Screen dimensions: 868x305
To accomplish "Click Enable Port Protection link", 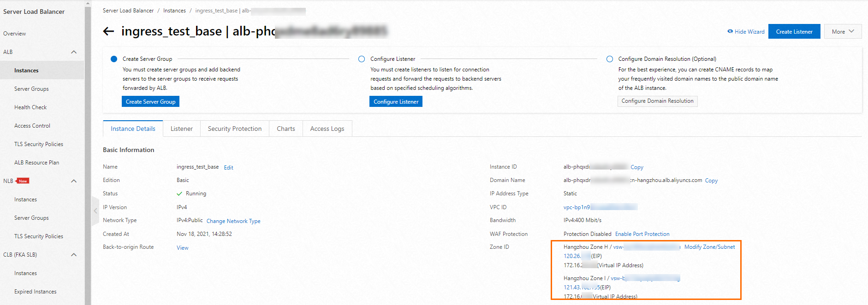I will pyautogui.click(x=642, y=234).
